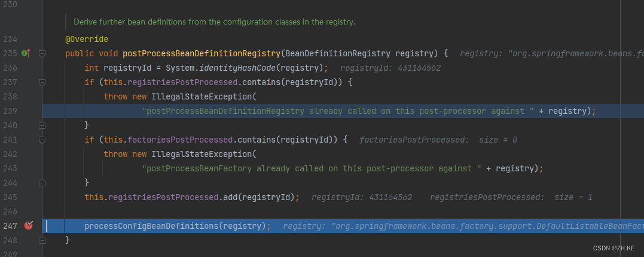This screenshot has width=644, height=257.
Task: Click the throw keyword on line 238
Action: click(115, 96)
